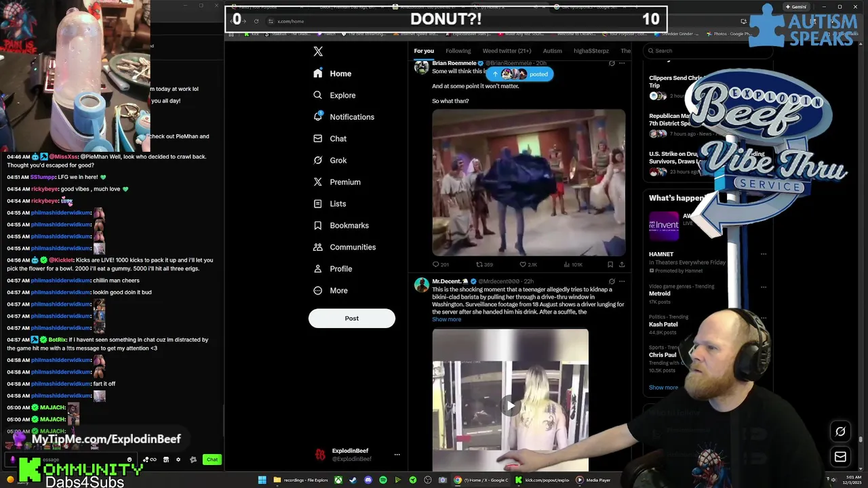Open Communities in X sidebar
The height and width of the screenshot is (488, 868).
[344, 247]
